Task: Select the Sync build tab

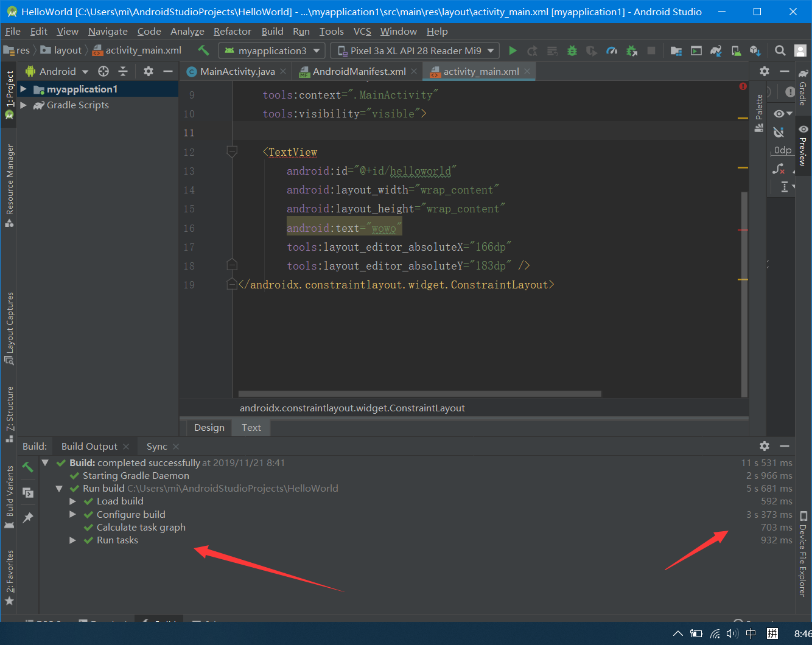Action: pyautogui.click(x=156, y=446)
